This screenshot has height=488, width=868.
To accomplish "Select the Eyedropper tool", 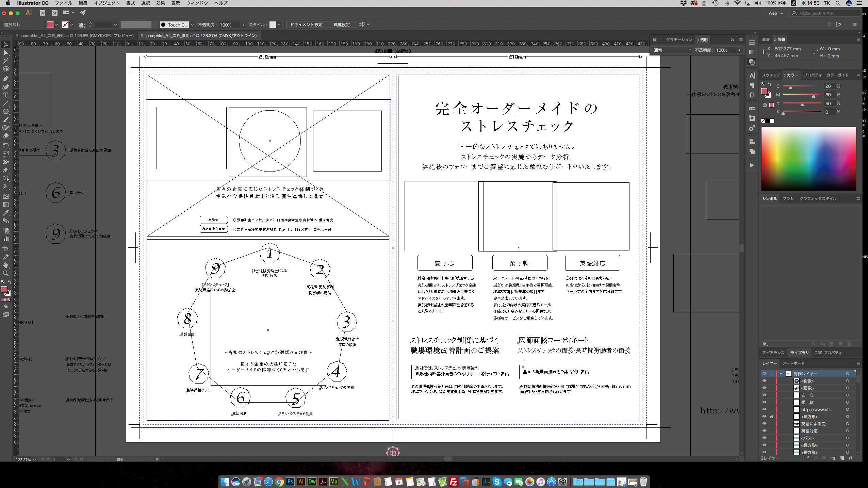I will tap(6, 213).
